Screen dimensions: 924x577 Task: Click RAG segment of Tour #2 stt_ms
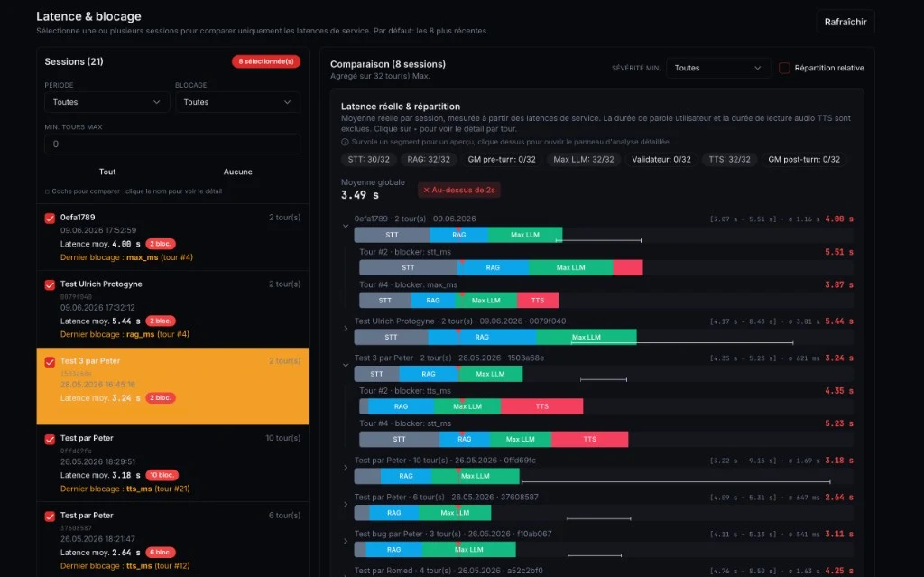(x=493, y=268)
